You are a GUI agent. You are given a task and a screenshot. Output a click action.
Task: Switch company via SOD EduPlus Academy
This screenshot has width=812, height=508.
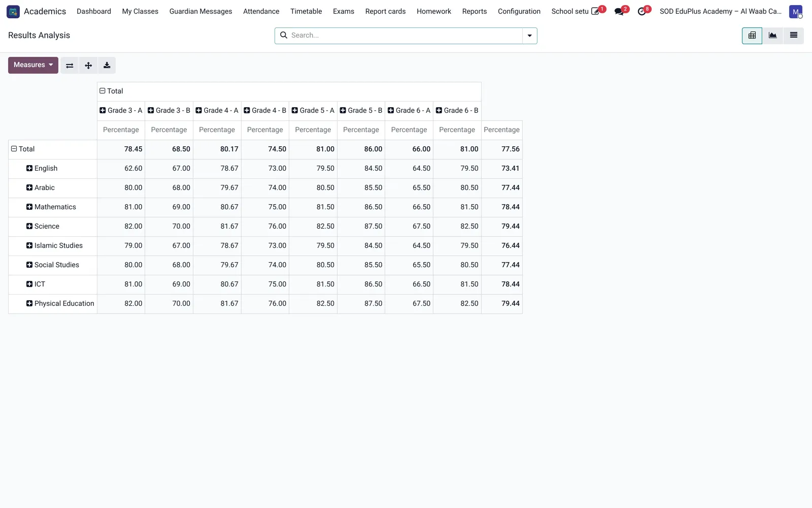(x=721, y=11)
